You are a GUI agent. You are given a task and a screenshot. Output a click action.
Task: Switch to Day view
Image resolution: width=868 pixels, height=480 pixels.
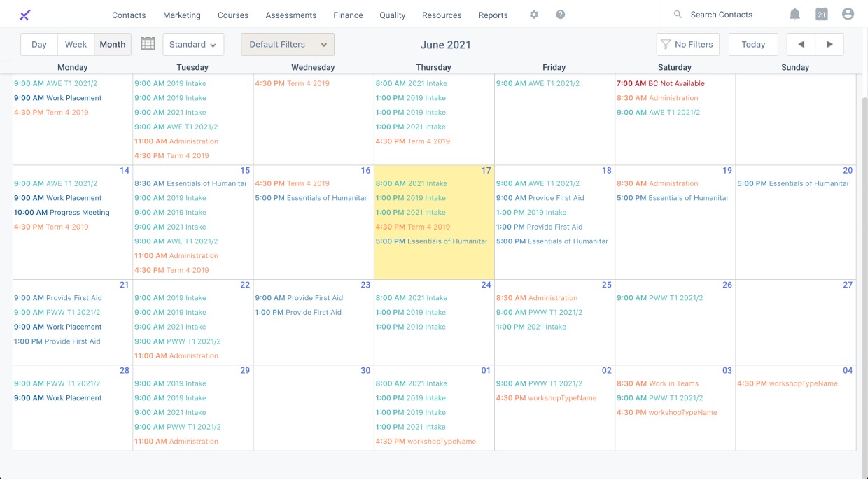coord(38,44)
